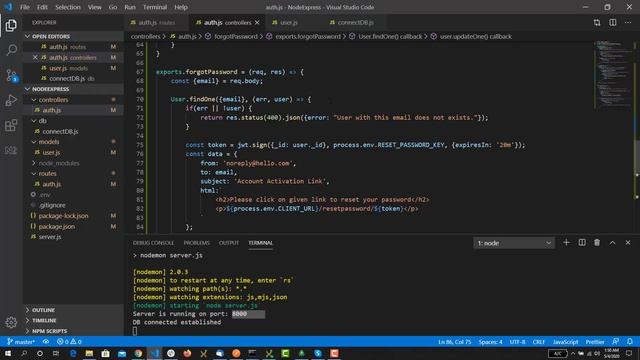The width and height of the screenshot is (640, 360).
Task: Open the Selection menu
Action: pyautogui.click(x=68, y=7)
